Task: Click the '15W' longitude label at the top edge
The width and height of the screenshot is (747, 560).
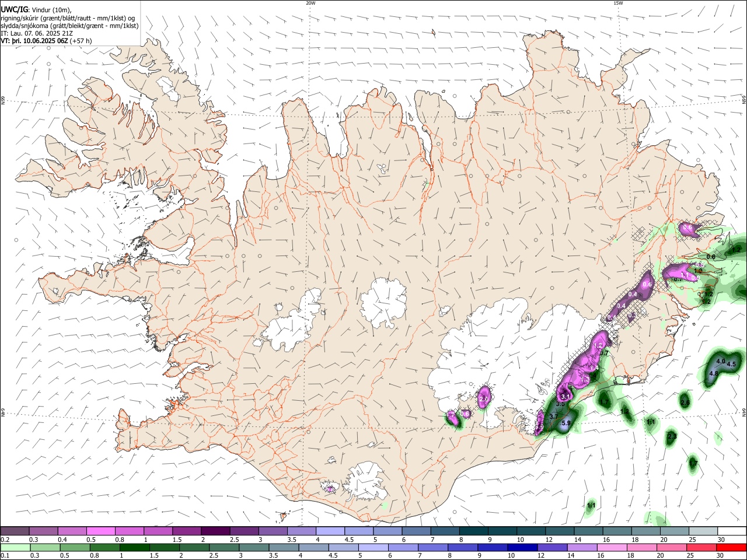Action: click(618, 3)
